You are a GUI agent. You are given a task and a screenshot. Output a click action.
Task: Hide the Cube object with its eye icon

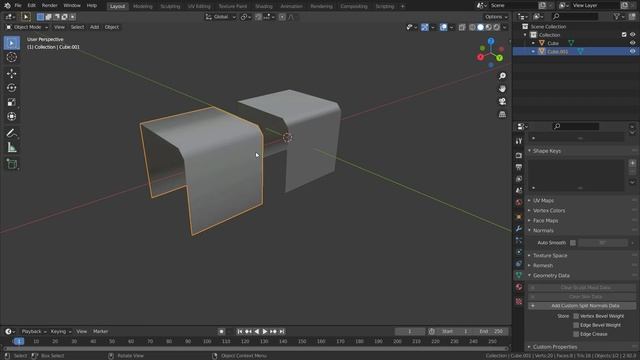coord(632,43)
